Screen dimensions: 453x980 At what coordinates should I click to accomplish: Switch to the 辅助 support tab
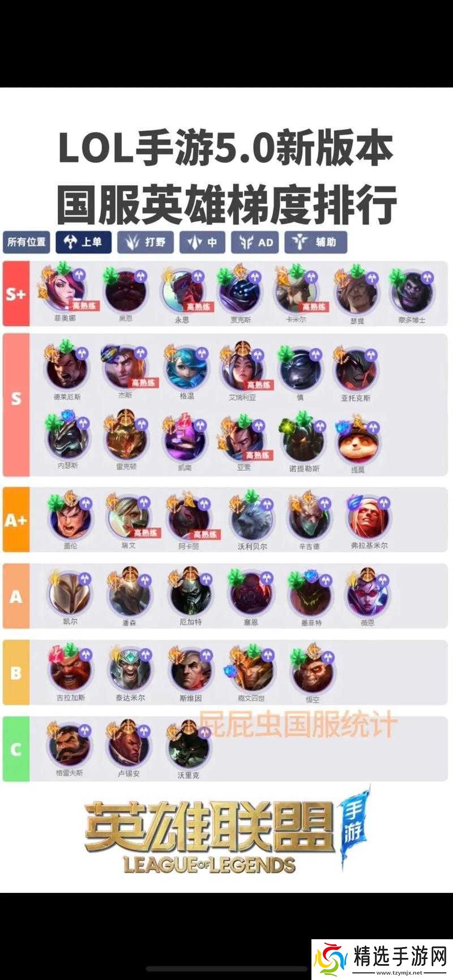(x=316, y=242)
